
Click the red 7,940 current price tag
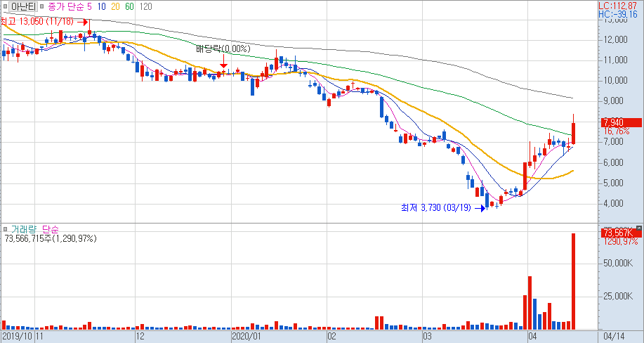point(622,122)
